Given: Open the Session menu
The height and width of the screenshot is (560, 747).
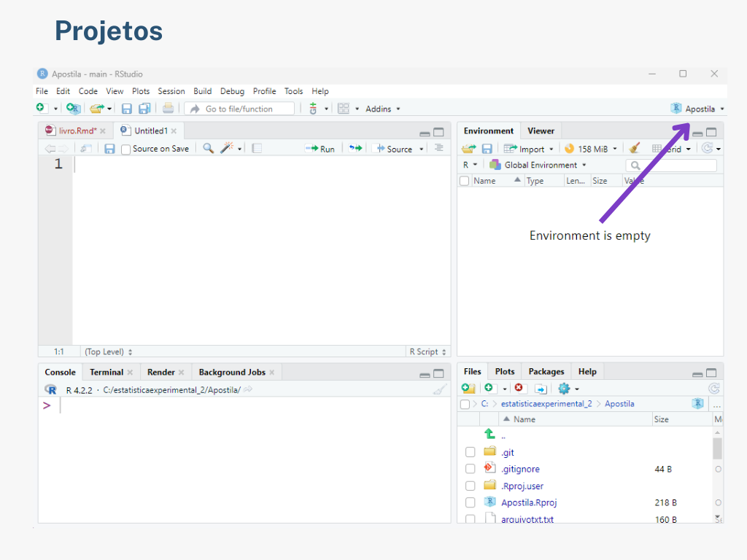Looking at the screenshot, I should [171, 91].
